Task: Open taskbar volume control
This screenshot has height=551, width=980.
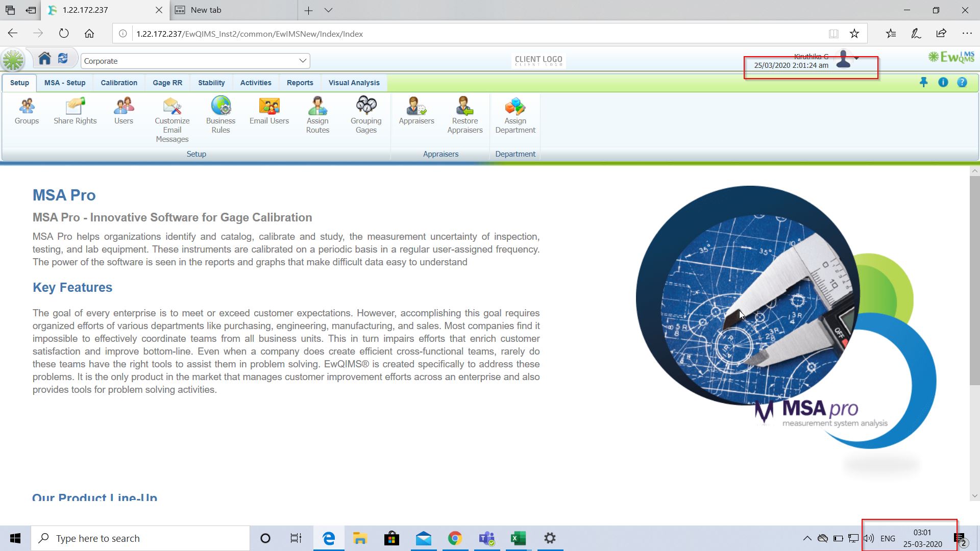Action: point(869,538)
